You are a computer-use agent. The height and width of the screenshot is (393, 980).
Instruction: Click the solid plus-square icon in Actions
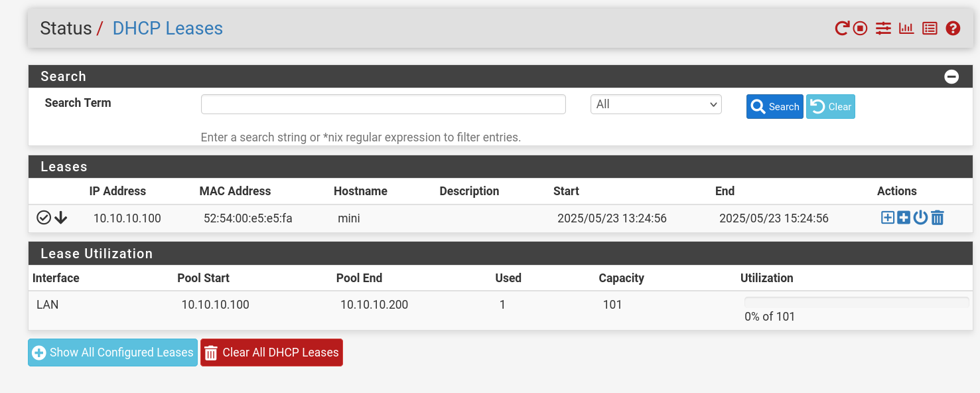(904, 218)
